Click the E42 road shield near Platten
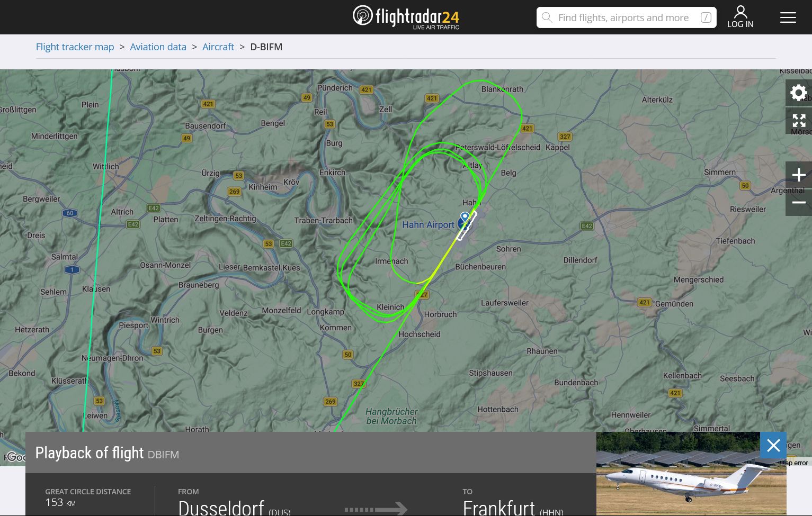This screenshot has width=812, height=516. pyautogui.click(x=154, y=208)
